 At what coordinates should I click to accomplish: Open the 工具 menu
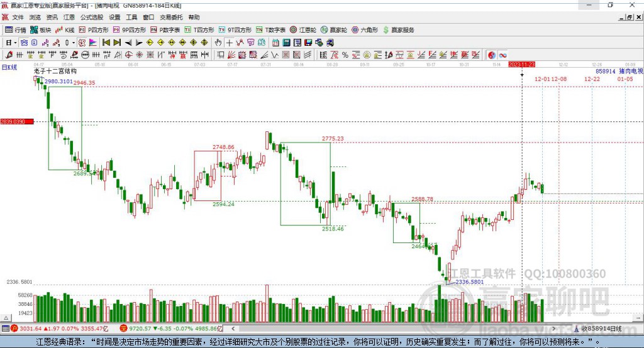point(131,17)
